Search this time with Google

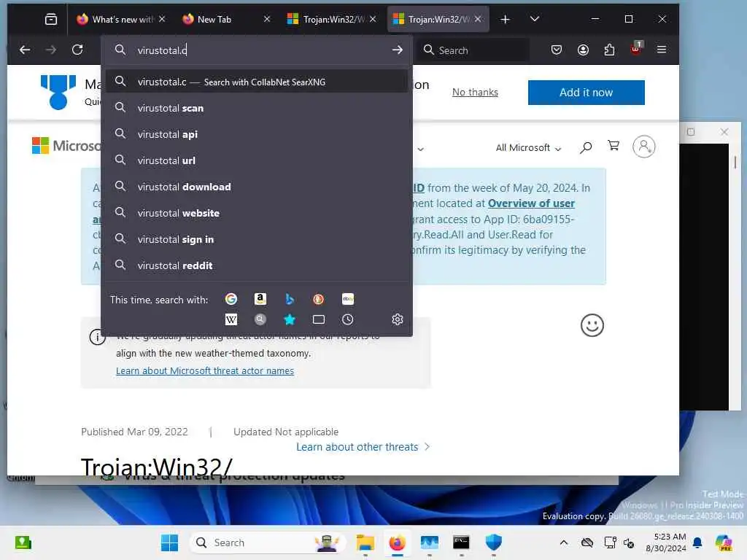231,299
